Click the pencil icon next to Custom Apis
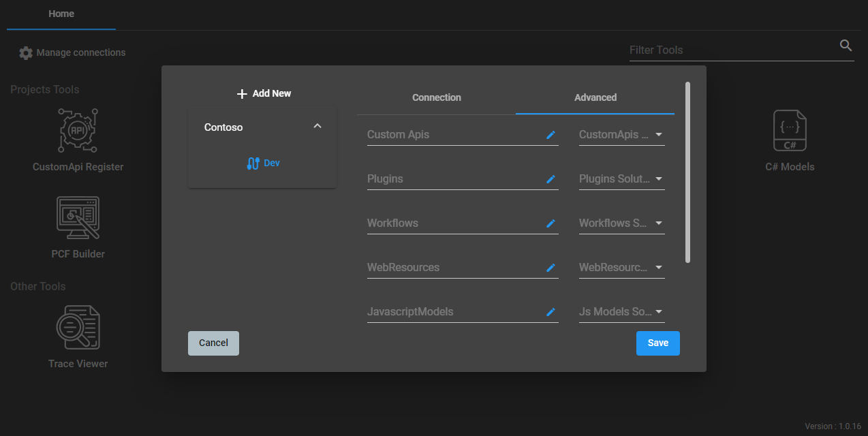Viewport: 868px width, 436px height. coord(551,135)
